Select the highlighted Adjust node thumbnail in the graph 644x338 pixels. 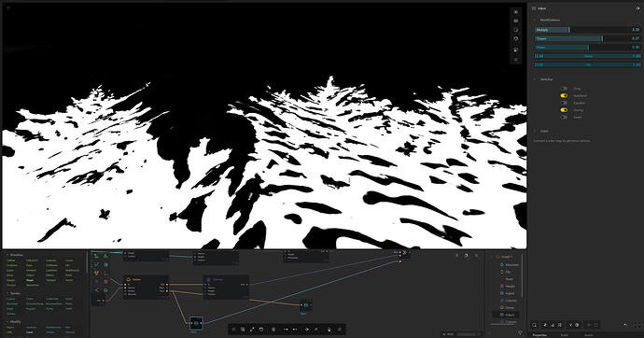point(196,323)
